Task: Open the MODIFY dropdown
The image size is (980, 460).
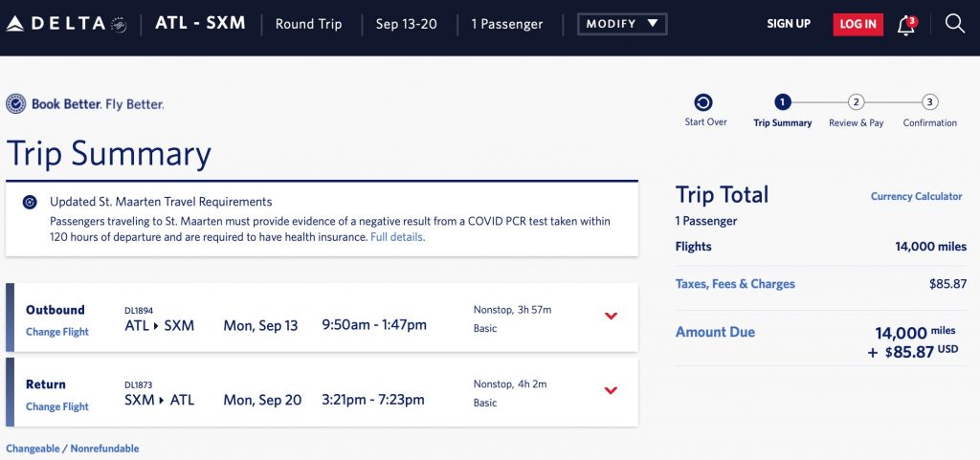Action: click(622, 24)
